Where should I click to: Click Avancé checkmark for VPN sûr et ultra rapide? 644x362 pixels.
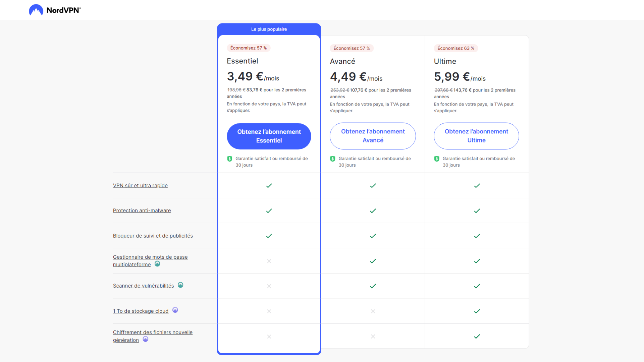373,186
